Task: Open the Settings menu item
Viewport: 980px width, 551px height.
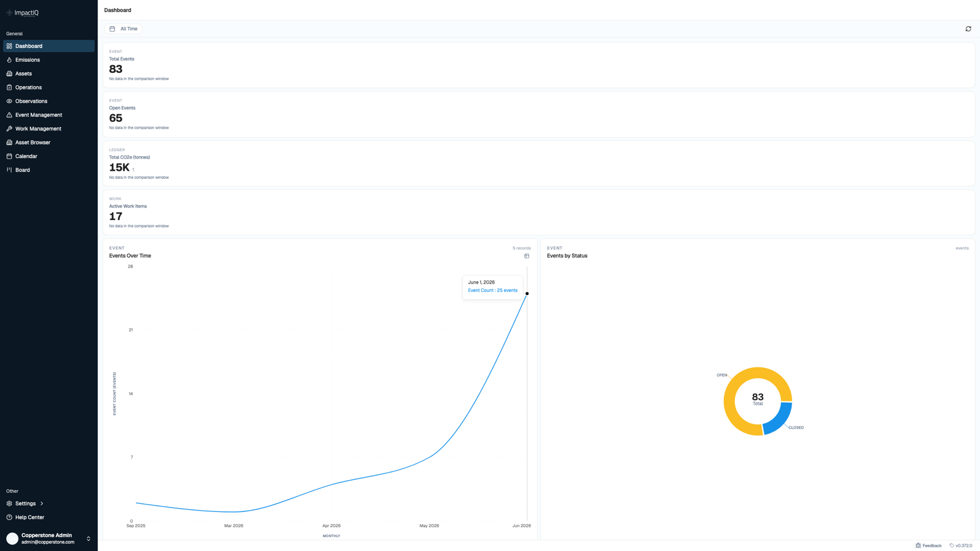Action: tap(49, 503)
